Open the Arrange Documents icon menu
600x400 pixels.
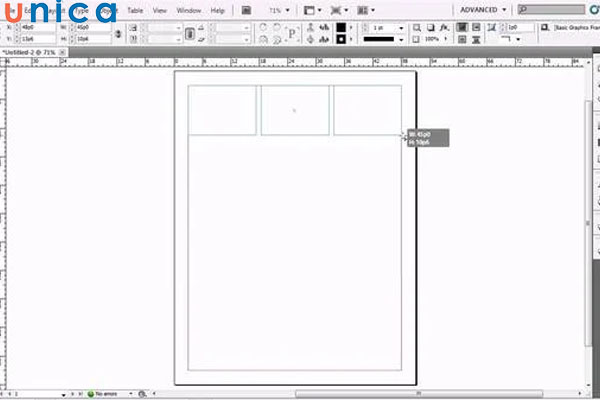pos(362,10)
